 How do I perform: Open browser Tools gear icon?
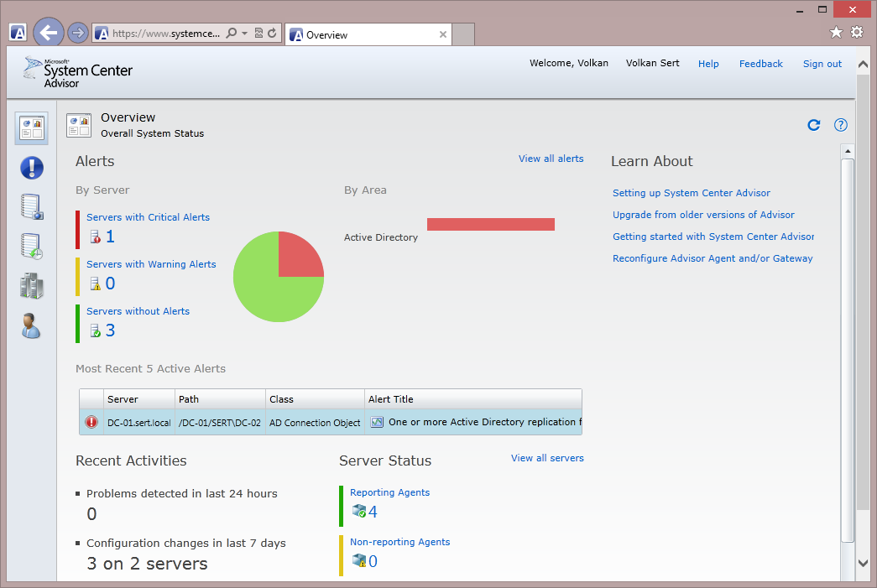pos(857,32)
